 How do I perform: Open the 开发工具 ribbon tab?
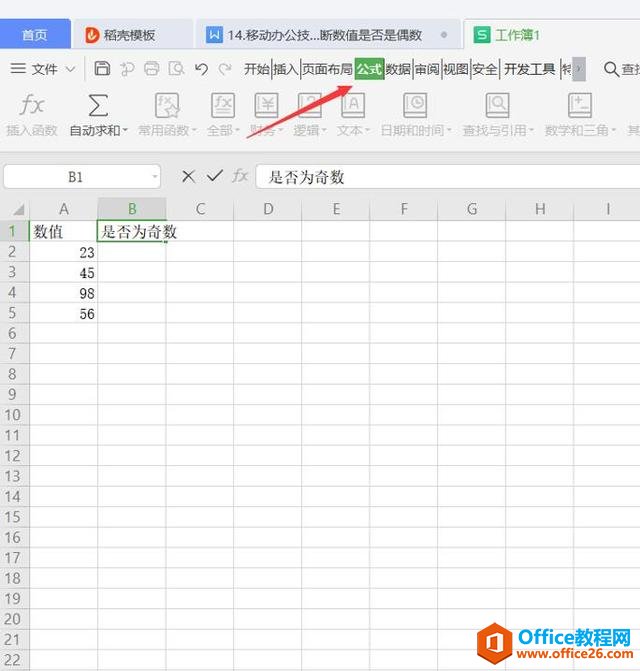529,68
